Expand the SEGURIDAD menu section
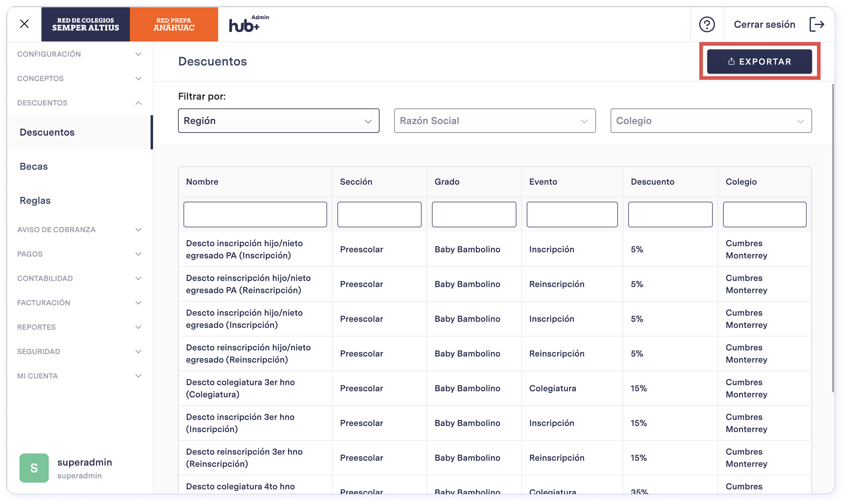Image resolution: width=845 pixels, height=504 pixels. click(x=80, y=352)
